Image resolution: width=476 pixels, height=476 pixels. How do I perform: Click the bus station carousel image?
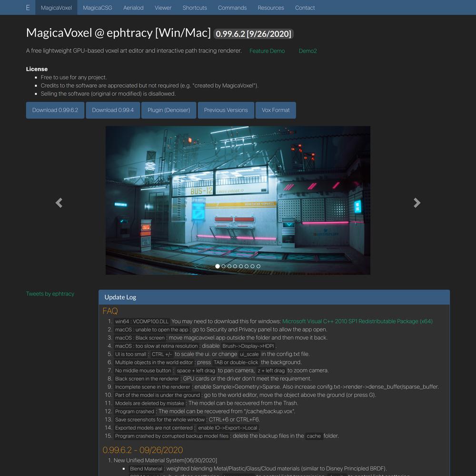tap(238, 200)
